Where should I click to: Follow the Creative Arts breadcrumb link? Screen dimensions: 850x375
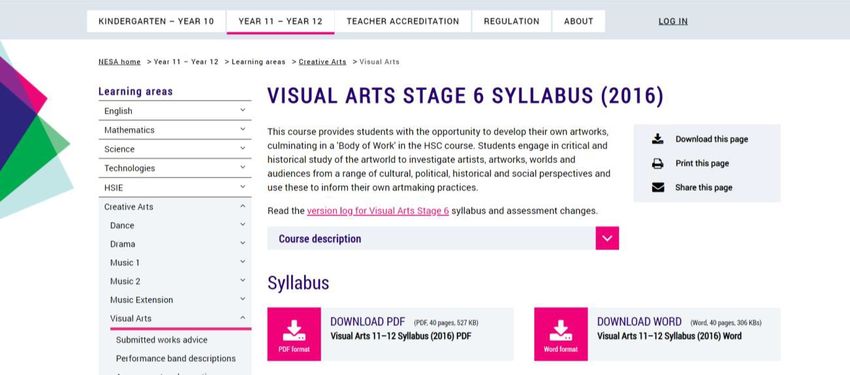(x=322, y=62)
